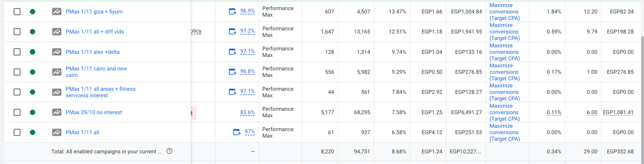644x164 pixels.
Task: Open status dropdown for PMax 1/11 cairo and new cairo
Action: point(33,72)
